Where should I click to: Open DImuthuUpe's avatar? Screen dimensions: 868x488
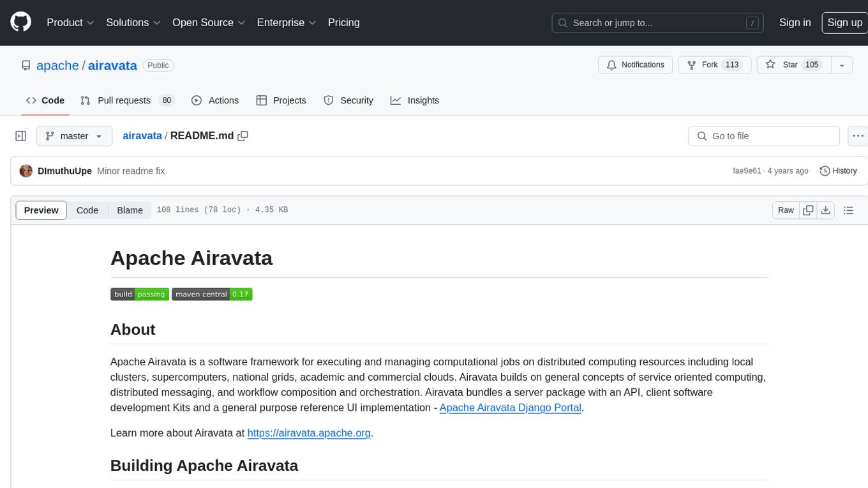pos(26,171)
